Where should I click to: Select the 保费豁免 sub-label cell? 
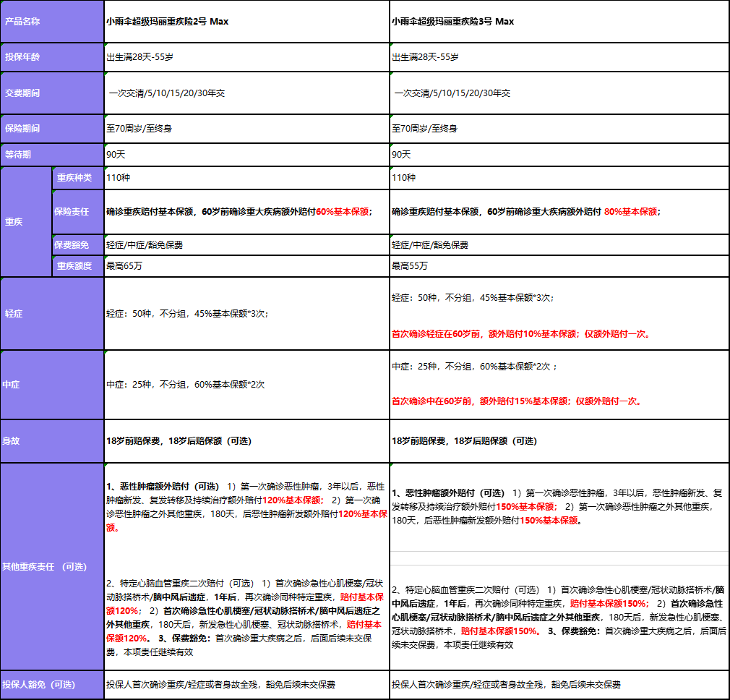pos(78,245)
